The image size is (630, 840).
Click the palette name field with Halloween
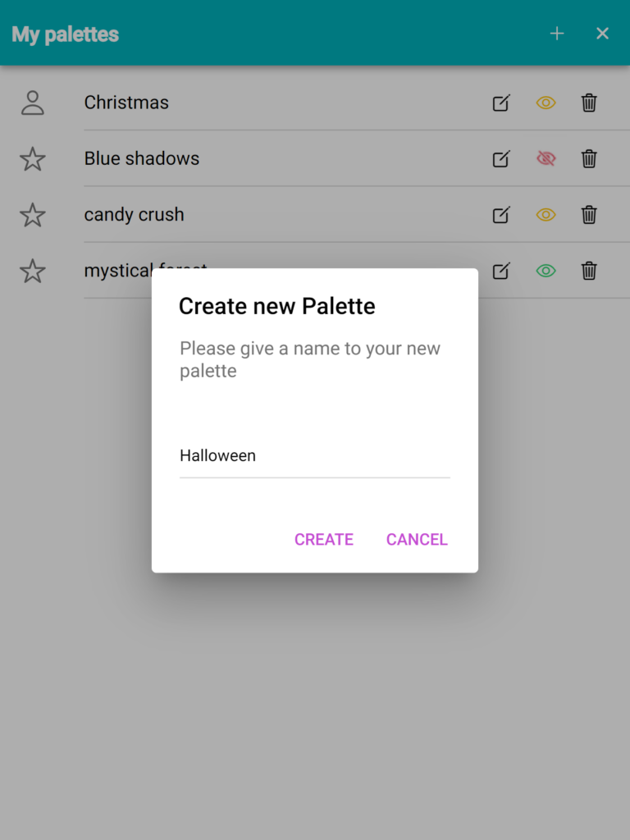[x=315, y=456]
